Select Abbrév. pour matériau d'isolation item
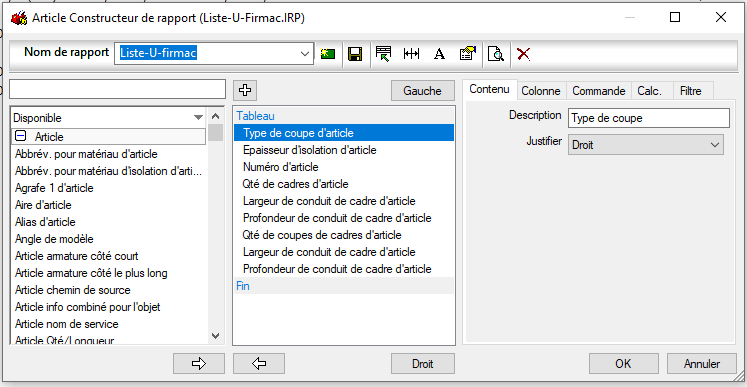 point(109,171)
